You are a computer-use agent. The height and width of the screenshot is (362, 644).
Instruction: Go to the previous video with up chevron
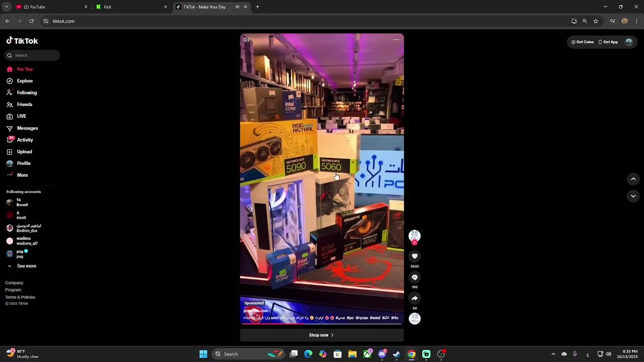(633, 179)
